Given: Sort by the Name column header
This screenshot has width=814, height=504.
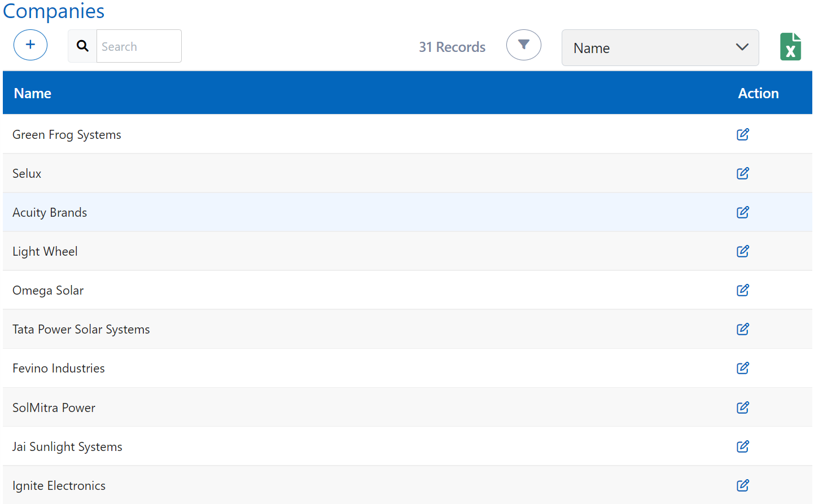Looking at the screenshot, I should pos(33,93).
